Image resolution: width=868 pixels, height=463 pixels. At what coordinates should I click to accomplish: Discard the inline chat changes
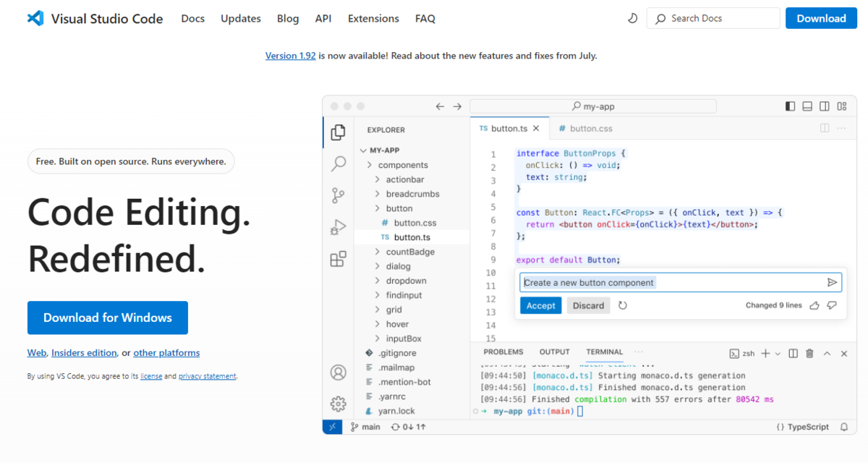[x=588, y=305]
